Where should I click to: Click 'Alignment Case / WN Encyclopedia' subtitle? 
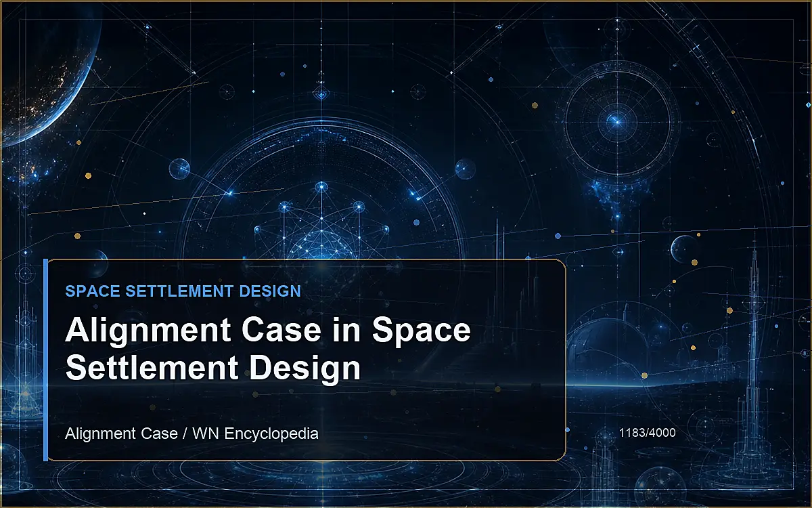click(191, 433)
